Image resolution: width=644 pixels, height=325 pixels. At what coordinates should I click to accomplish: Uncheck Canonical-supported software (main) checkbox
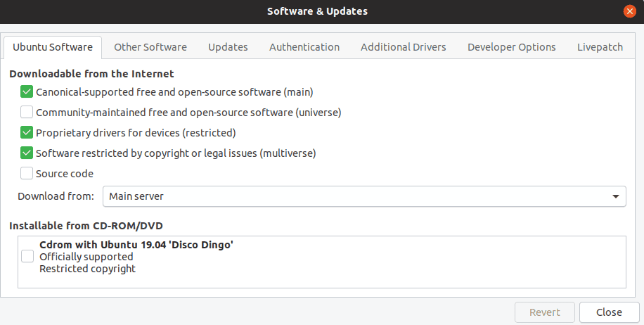[x=27, y=91]
